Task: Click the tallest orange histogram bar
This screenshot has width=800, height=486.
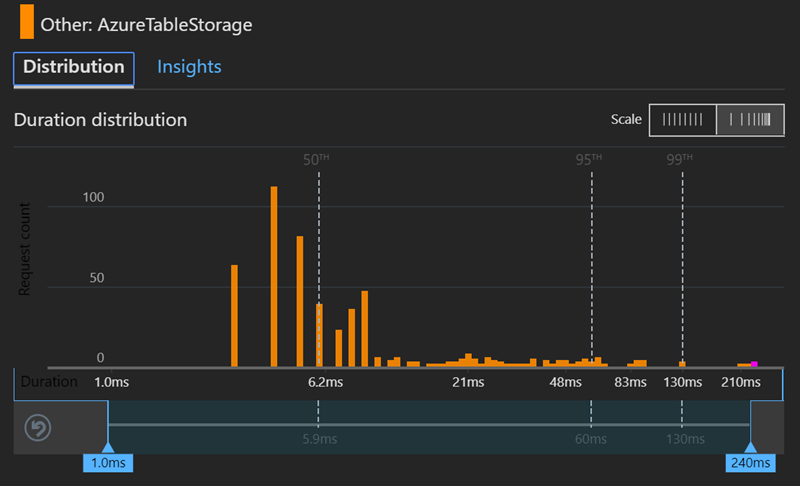Action: [274, 276]
